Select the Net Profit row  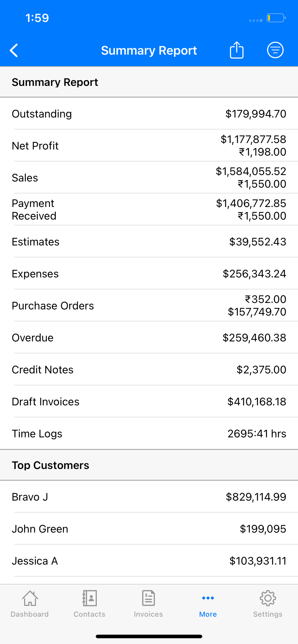(149, 146)
